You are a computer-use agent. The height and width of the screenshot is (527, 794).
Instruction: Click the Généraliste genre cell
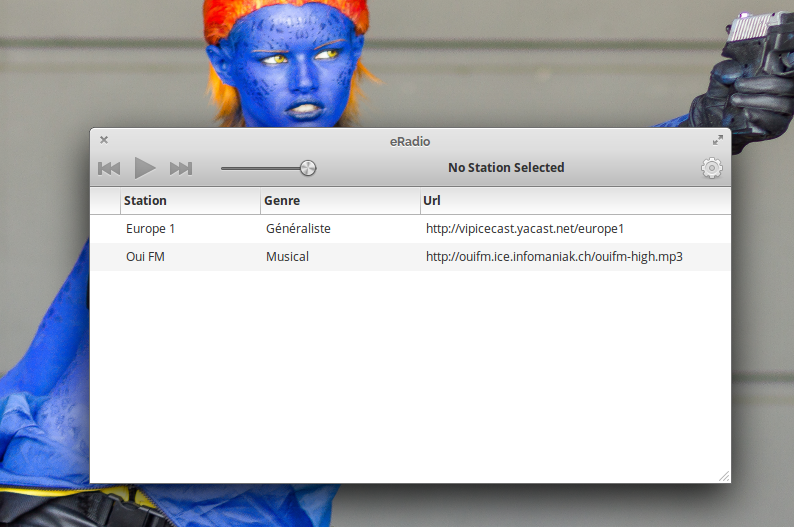pos(298,229)
